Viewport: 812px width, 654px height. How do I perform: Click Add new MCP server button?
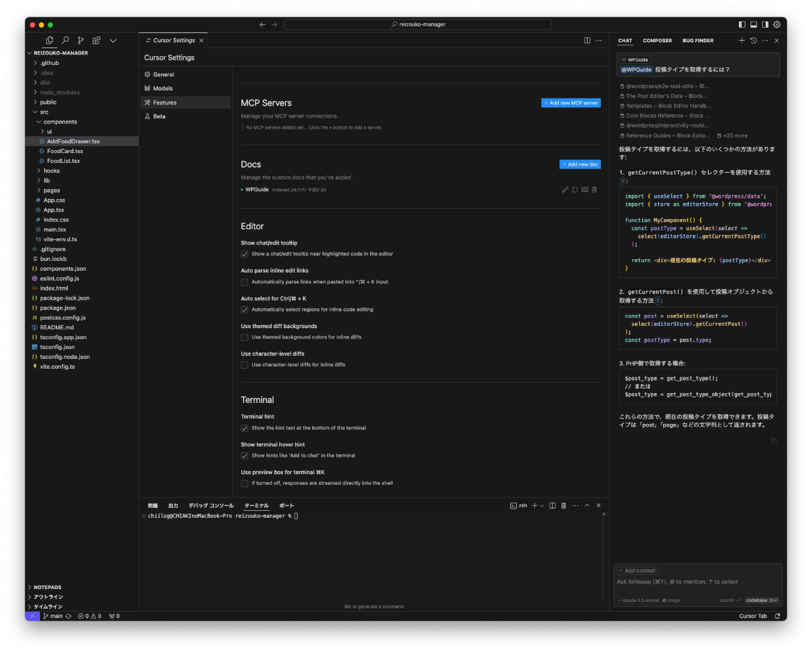(x=571, y=103)
